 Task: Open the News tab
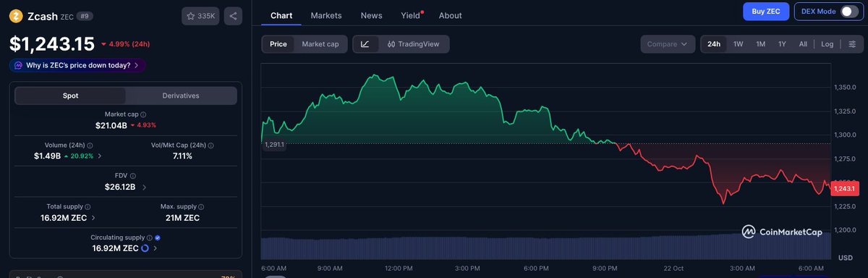pos(371,15)
